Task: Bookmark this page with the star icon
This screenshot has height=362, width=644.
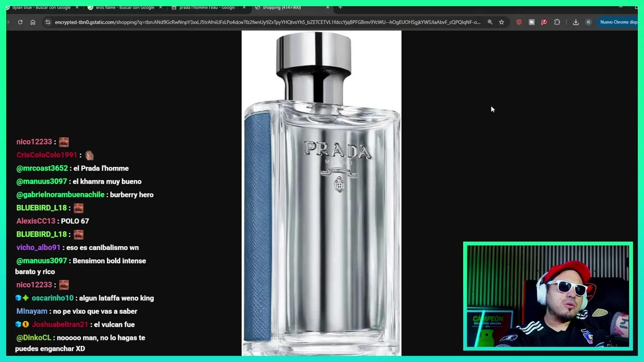Action: click(501, 22)
